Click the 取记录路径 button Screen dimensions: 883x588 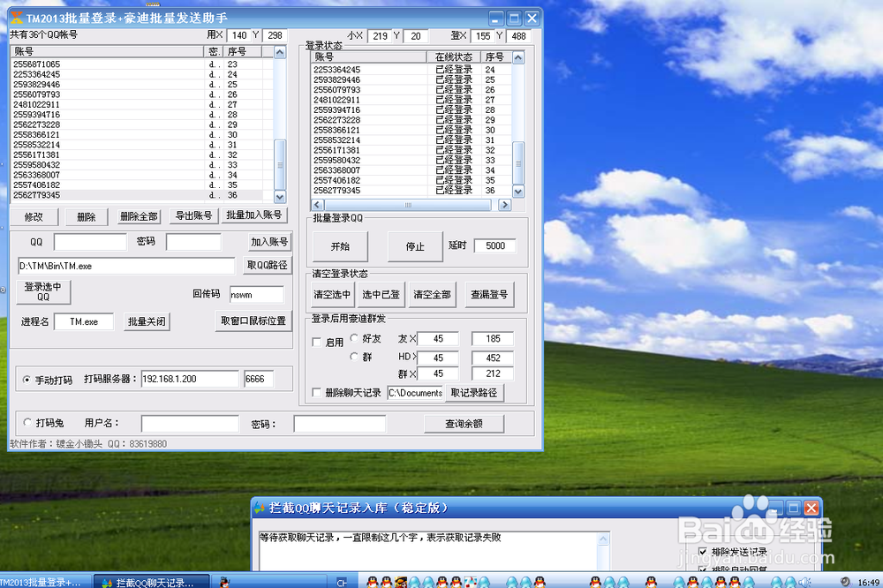(474, 393)
